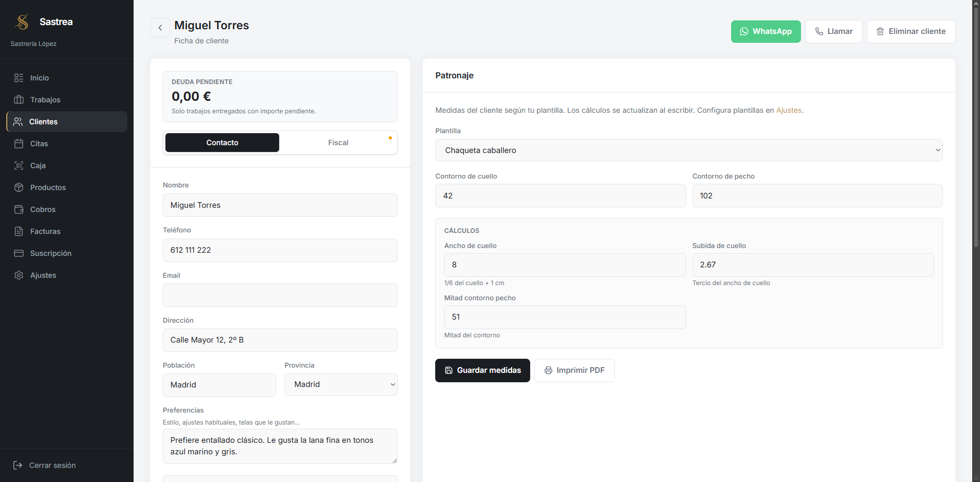Image resolution: width=980 pixels, height=482 pixels.
Task: Click Eliminar cliente button
Action: (911, 31)
